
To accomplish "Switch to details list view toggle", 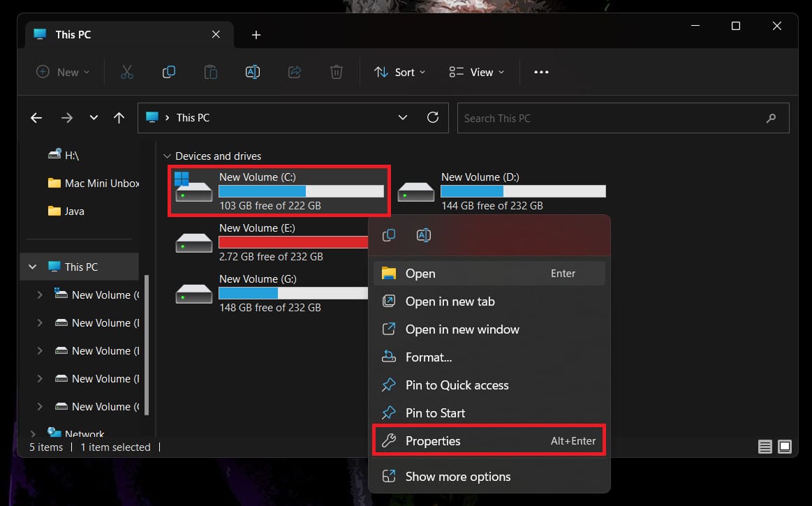I will click(x=765, y=447).
